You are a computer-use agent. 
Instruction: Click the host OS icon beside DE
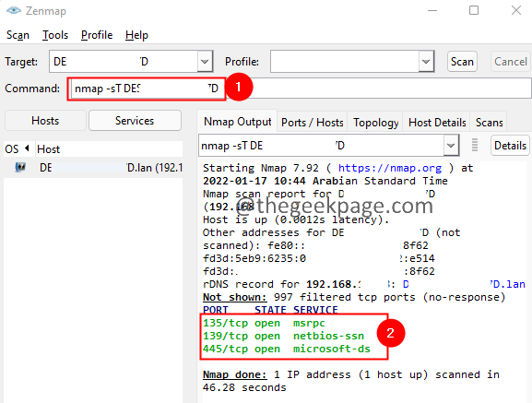tap(20, 167)
